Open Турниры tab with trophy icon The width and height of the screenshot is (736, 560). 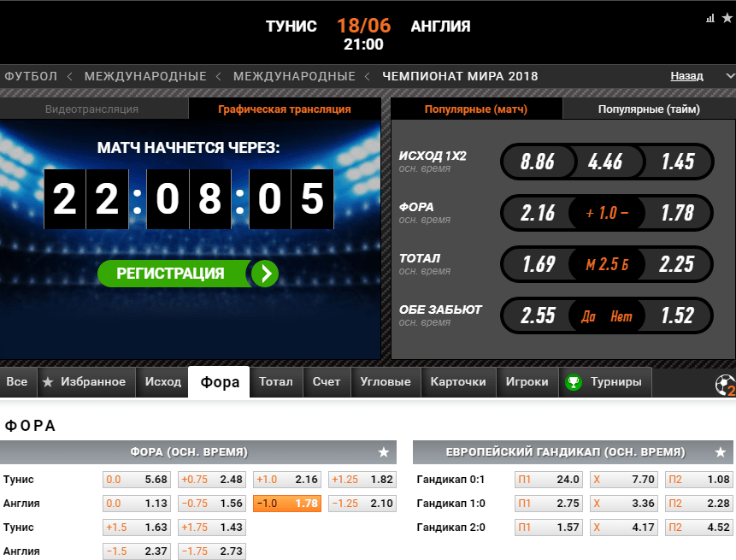tap(605, 382)
